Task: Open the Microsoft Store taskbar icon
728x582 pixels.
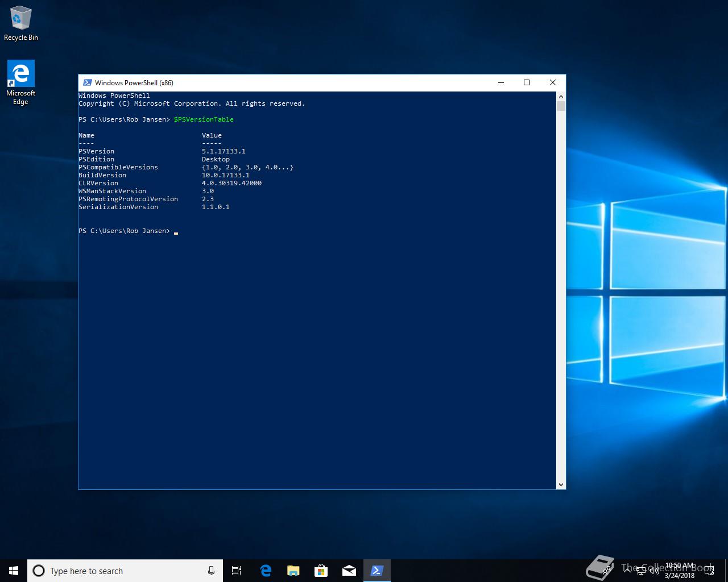Action: point(321,571)
